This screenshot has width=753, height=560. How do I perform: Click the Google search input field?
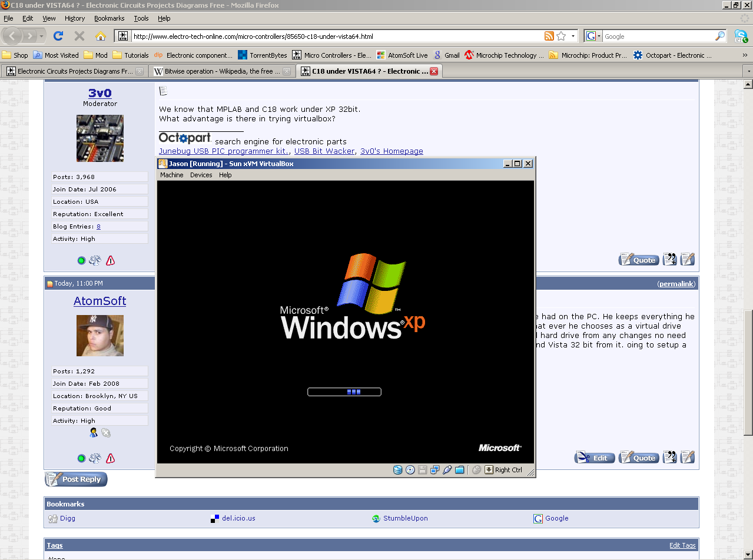(x=658, y=36)
